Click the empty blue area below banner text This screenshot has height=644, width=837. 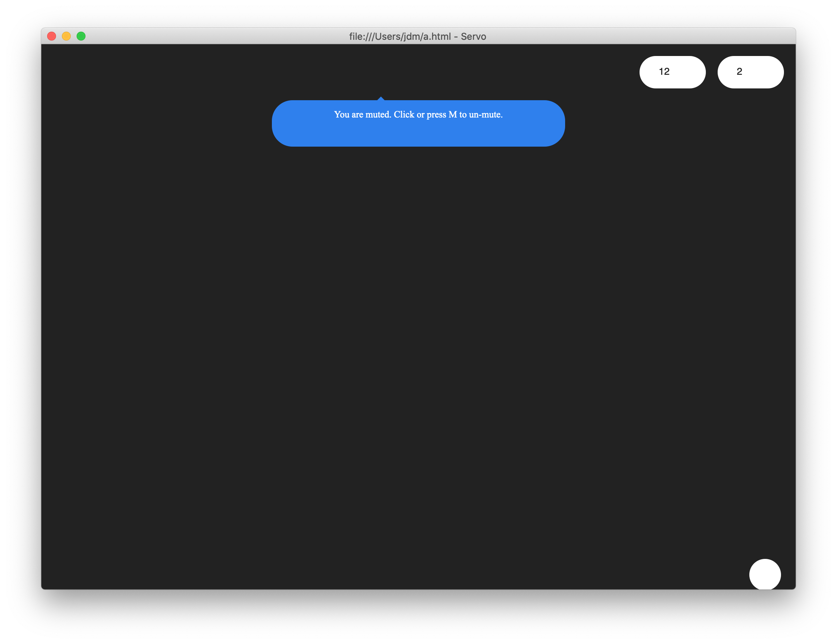point(418,134)
